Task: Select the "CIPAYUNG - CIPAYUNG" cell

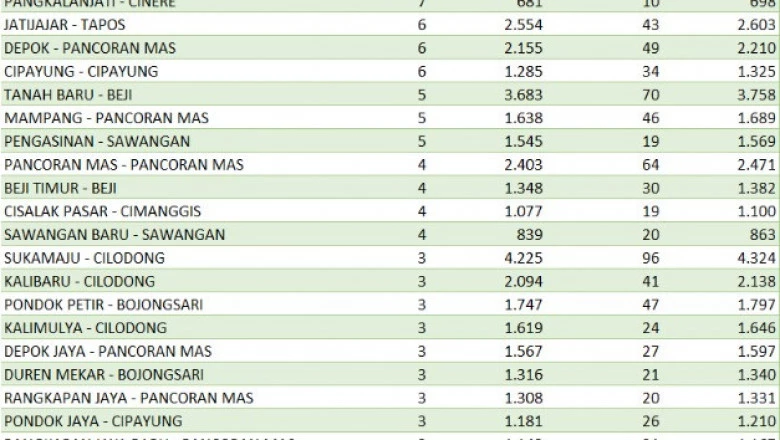Action: coord(81,71)
